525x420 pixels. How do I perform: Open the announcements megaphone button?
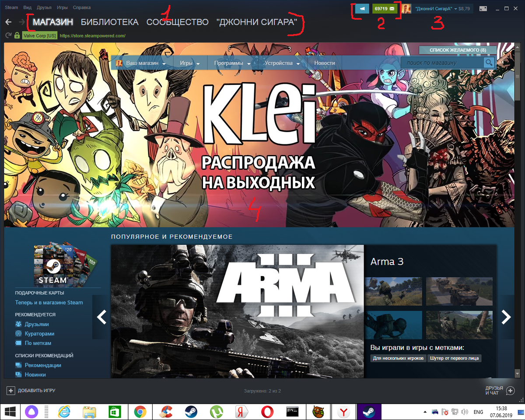[362, 8]
